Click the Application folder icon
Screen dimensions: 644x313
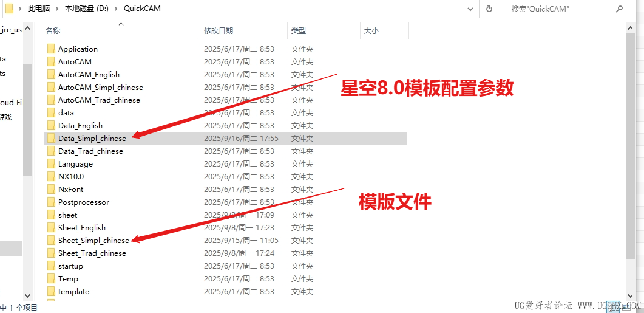point(51,49)
